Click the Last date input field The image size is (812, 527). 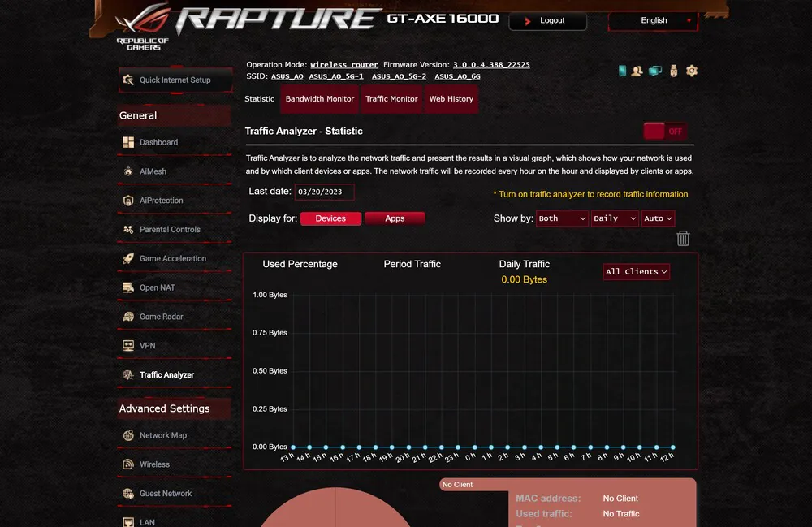324,192
